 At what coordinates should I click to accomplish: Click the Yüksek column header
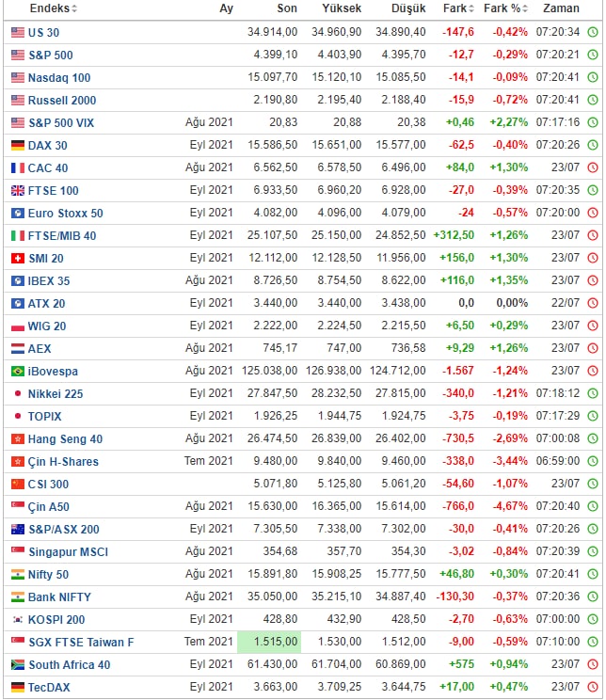coord(342,8)
